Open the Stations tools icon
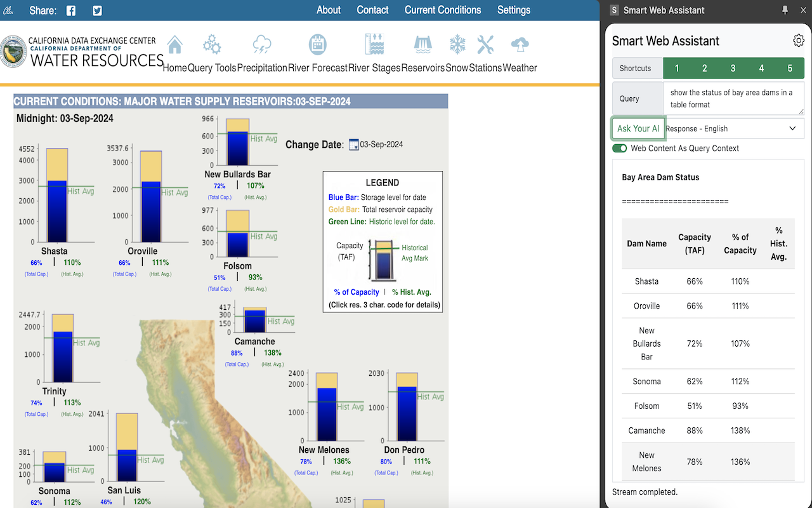The height and width of the screenshot is (508, 812). (485, 46)
